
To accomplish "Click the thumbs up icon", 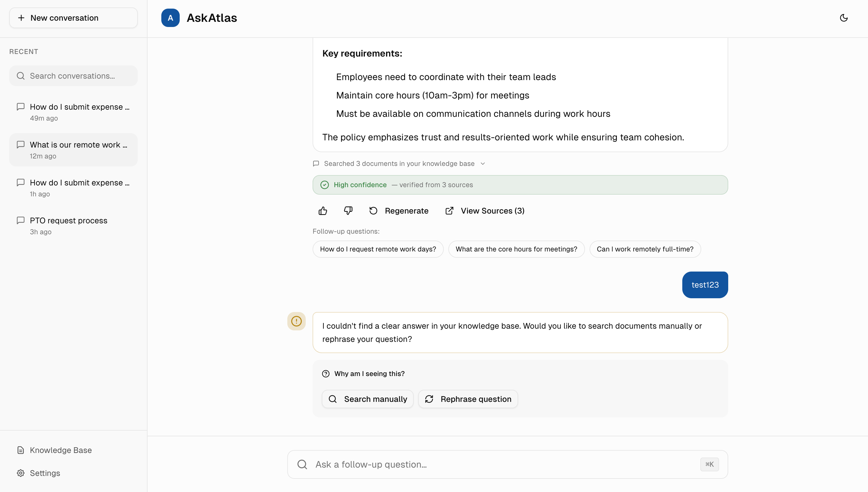I will [323, 211].
